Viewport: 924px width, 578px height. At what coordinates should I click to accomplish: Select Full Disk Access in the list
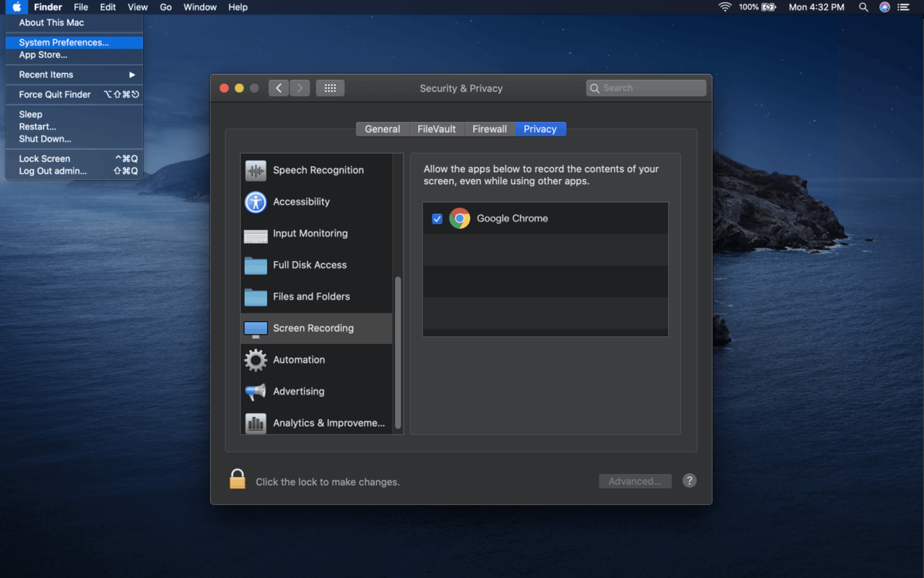pos(310,265)
